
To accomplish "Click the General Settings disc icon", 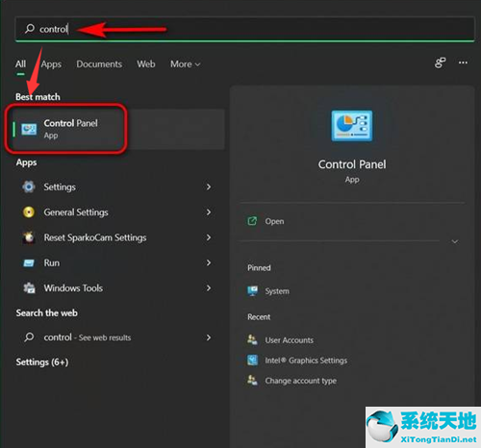I will point(29,212).
